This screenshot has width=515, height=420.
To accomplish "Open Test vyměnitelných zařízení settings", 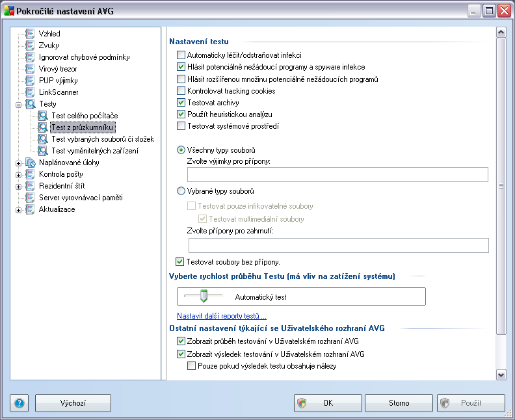I will (95, 151).
